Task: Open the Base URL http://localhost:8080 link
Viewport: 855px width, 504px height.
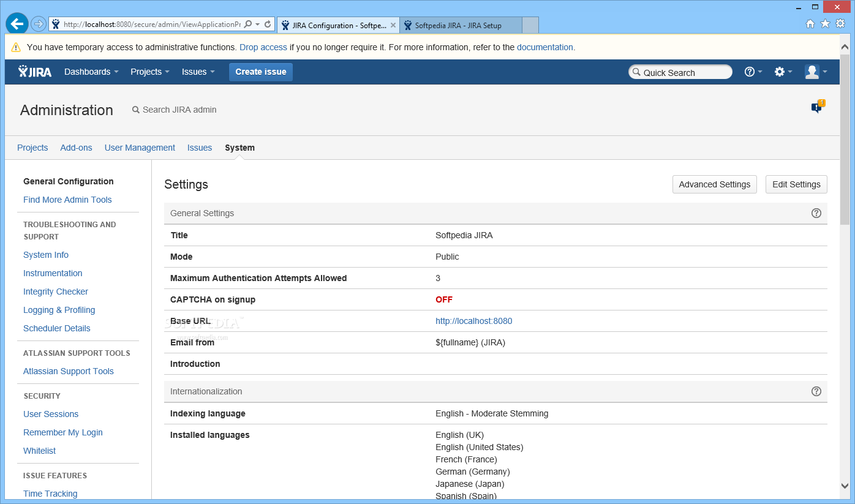Action: [x=474, y=321]
